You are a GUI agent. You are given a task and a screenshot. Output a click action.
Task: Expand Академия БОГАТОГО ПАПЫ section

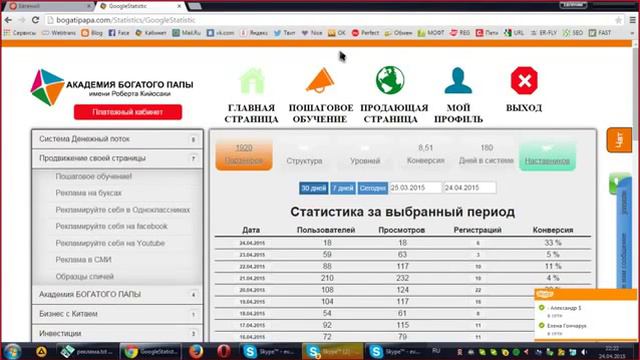pos(118,294)
